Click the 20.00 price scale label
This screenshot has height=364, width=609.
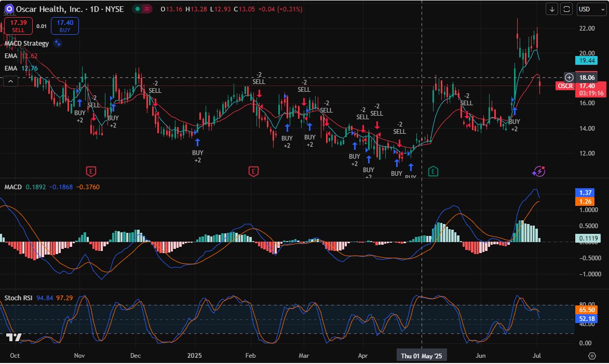587,53
